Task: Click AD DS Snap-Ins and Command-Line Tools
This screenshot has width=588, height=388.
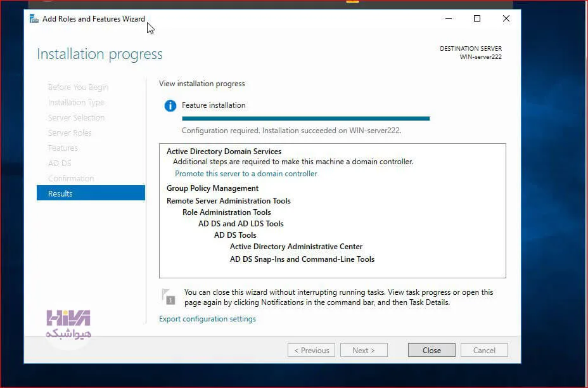Action: pos(302,259)
